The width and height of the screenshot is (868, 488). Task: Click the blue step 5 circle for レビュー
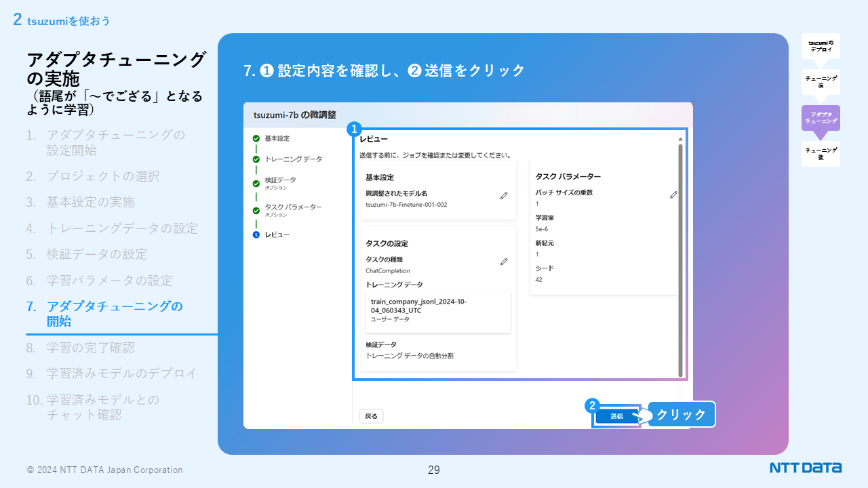(x=256, y=235)
